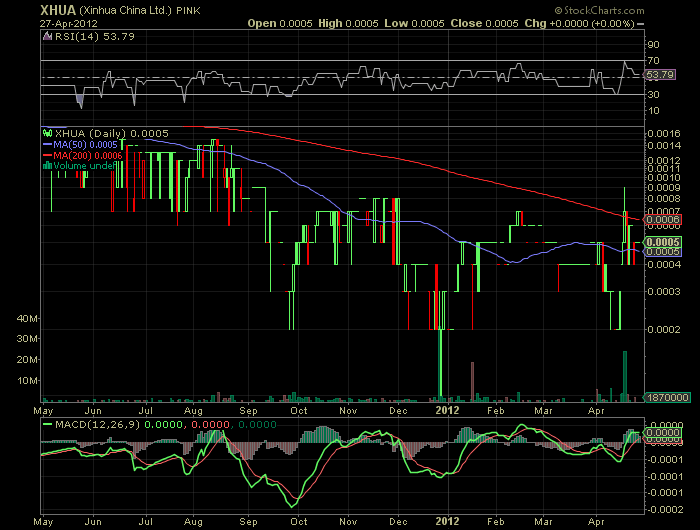The height and width of the screenshot is (530, 700).
Task: Click the 0.0014 price axis label
Action: 663,145
